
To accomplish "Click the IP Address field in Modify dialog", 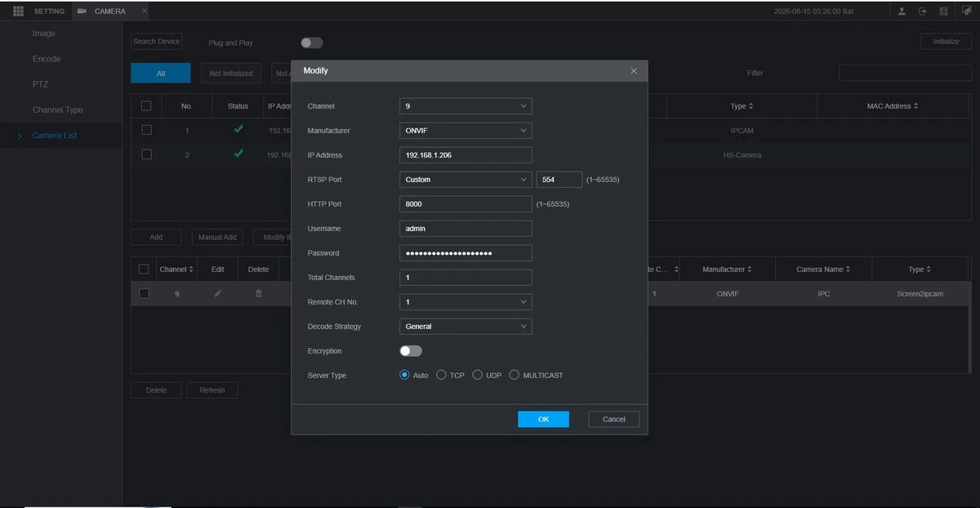I will point(465,155).
